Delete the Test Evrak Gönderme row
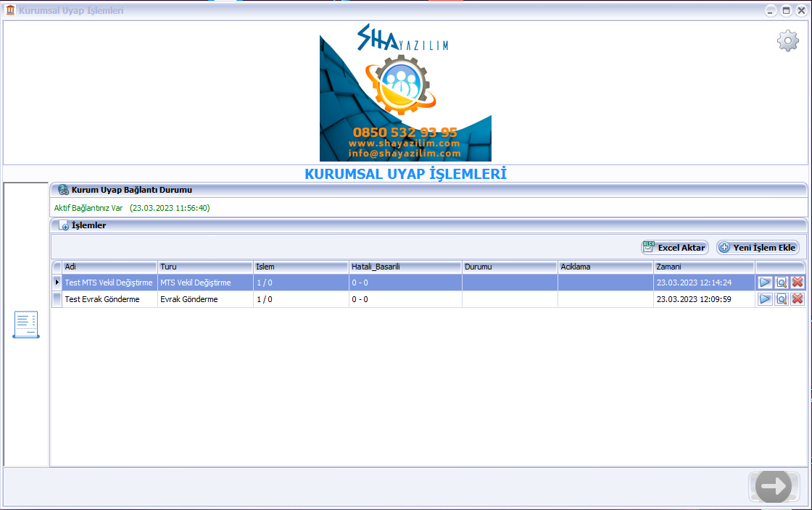812x510 pixels. 797,299
